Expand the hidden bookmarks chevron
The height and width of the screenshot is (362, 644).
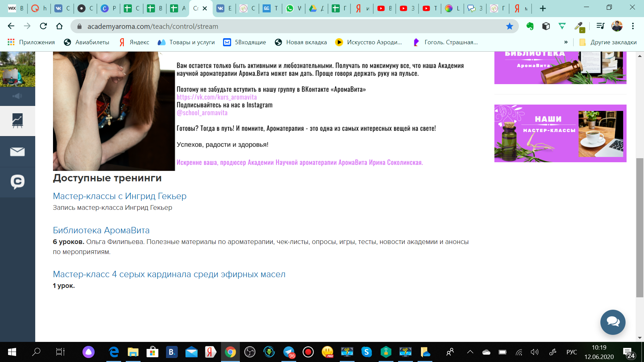point(566,42)
